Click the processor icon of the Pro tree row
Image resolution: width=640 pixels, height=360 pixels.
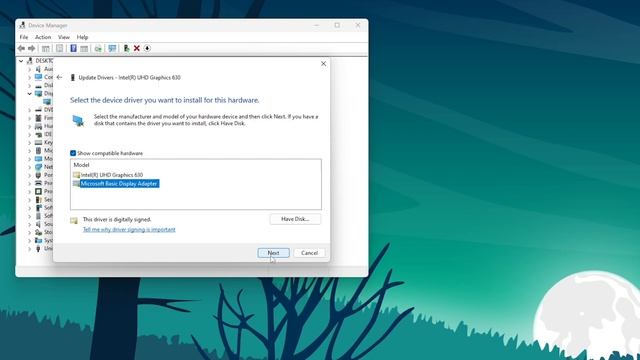38,191
